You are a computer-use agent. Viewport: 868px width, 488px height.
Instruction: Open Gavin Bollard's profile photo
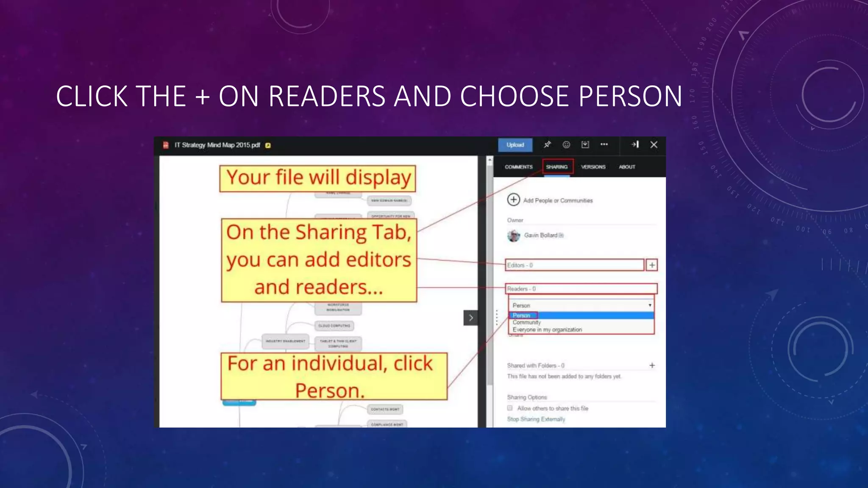coord(514,236)
